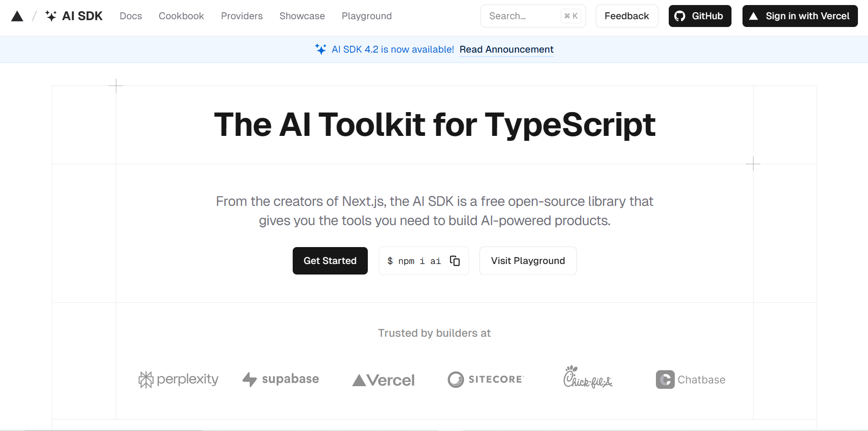Click the 'Trusted by builders at' text

tap(434, 333)
